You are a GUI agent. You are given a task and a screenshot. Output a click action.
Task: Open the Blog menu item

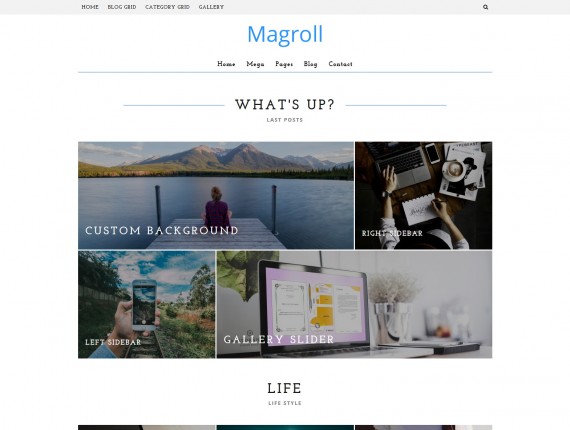coord(310,64)
